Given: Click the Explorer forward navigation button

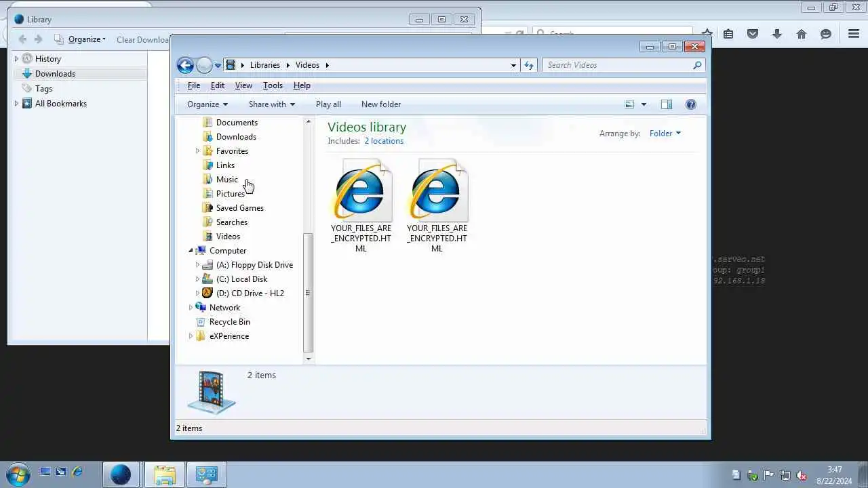Looking at the screenshot, I should point(204,65).
